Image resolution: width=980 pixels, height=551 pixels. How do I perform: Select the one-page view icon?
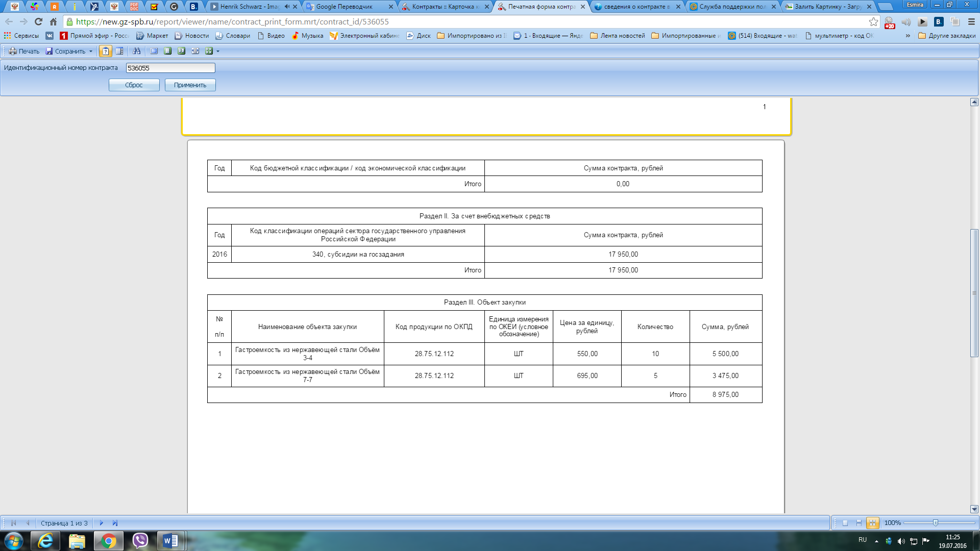coord(167,51)
